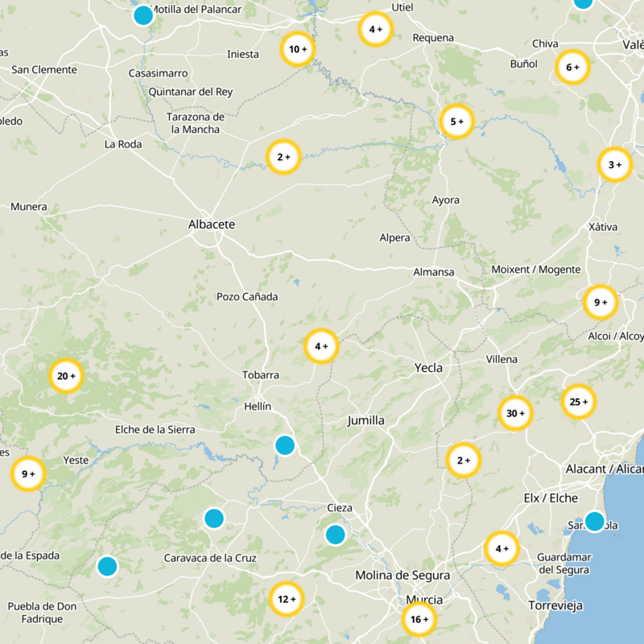
Task: Click the Elx / Elche label
Action: [x=551, y=498]
